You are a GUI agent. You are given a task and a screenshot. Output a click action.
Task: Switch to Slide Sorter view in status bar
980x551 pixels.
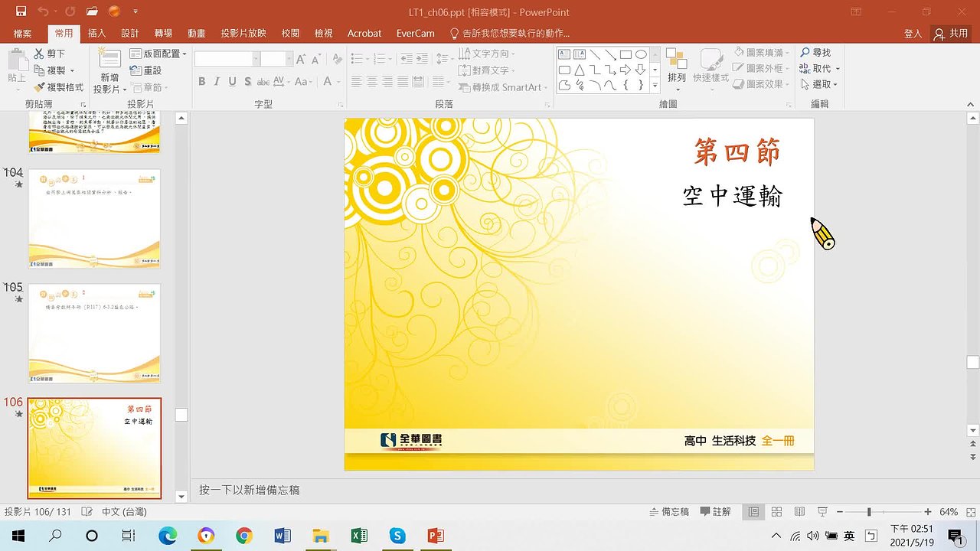[x=776, y=512]
